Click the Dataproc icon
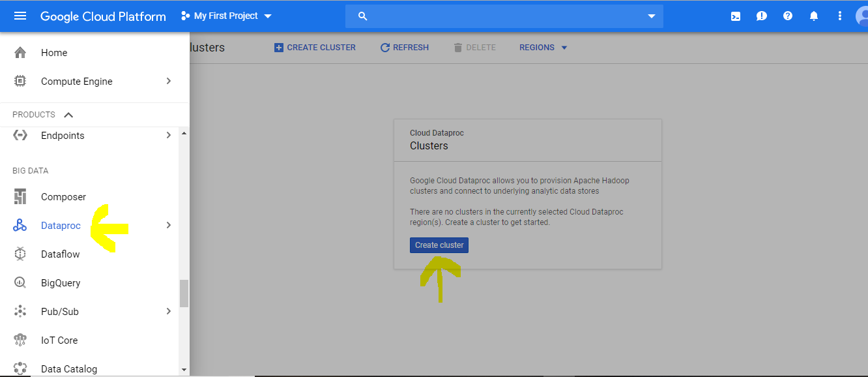 point(20,226)
